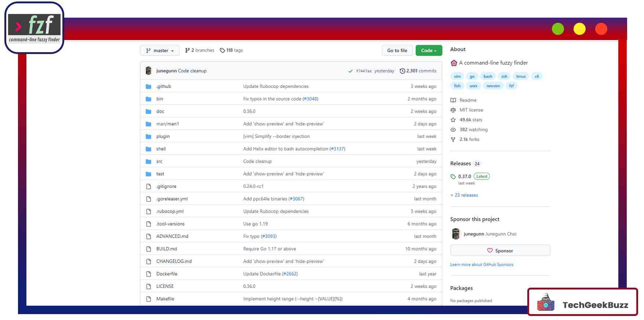Click the MIT license scale icon

[x=453, y=110]
